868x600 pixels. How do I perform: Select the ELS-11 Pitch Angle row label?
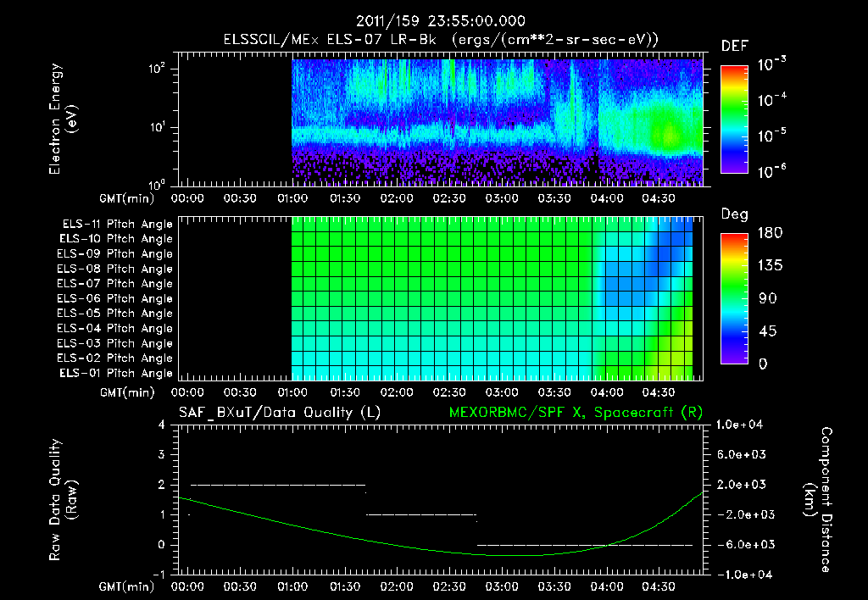tap(117, 225)
